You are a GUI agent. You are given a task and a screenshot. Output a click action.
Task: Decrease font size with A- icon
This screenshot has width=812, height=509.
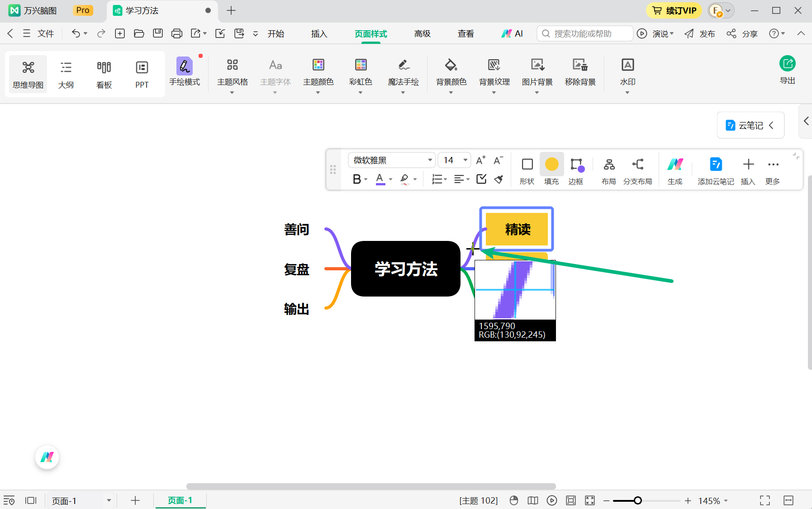point(498,160)
